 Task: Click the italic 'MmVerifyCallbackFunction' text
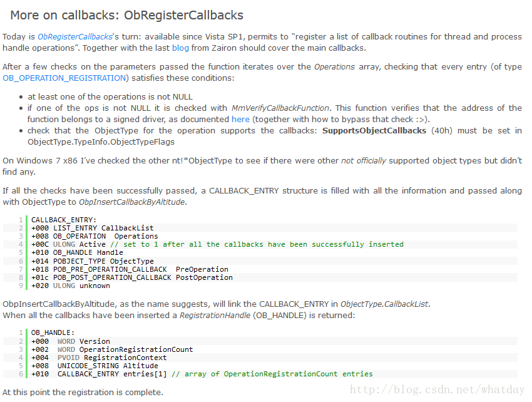click(280, 108)
